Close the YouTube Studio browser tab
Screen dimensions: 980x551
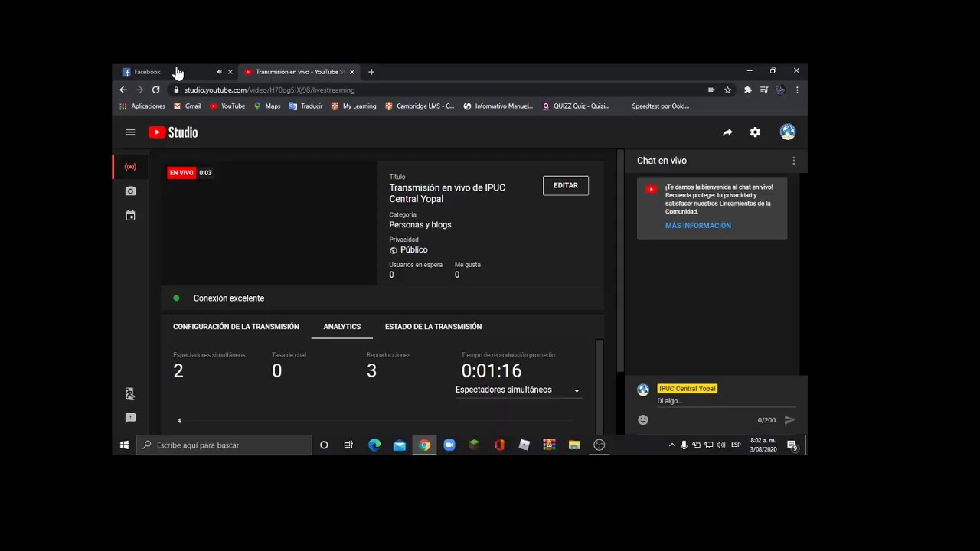click(x=352, y=72)
